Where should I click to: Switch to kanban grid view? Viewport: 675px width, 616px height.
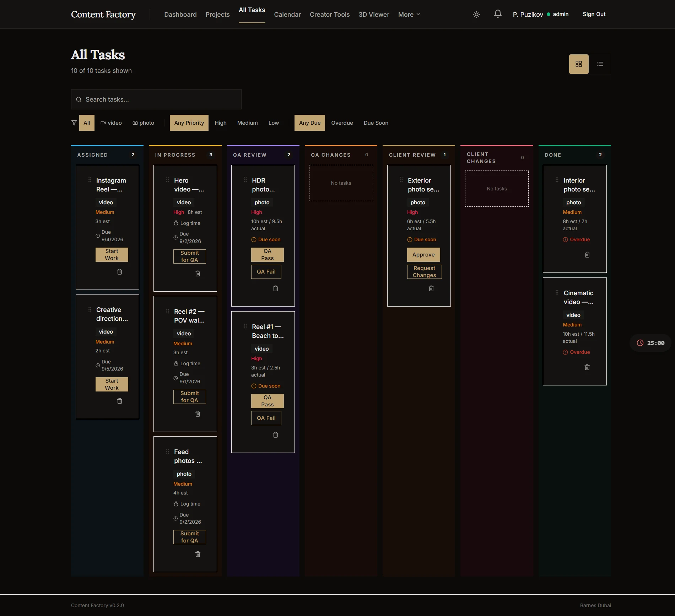(579, 64)
